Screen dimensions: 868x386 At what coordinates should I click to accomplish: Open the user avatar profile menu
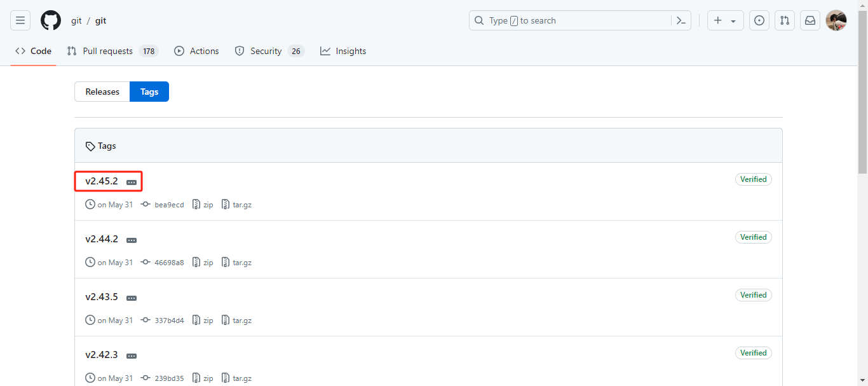tap(836, 20)
